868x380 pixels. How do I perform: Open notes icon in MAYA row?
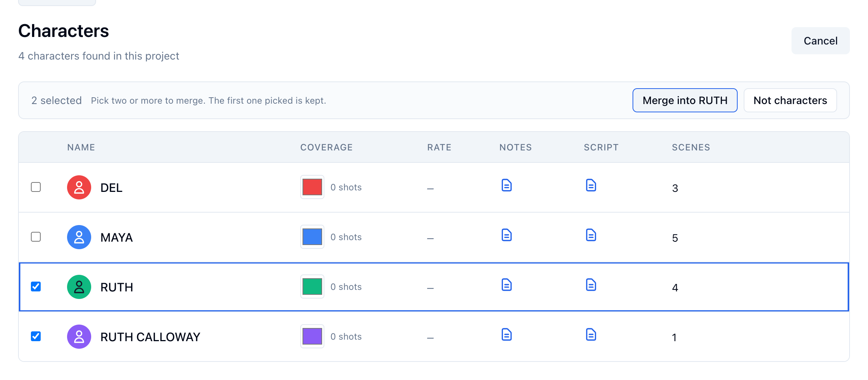(506, 235)
